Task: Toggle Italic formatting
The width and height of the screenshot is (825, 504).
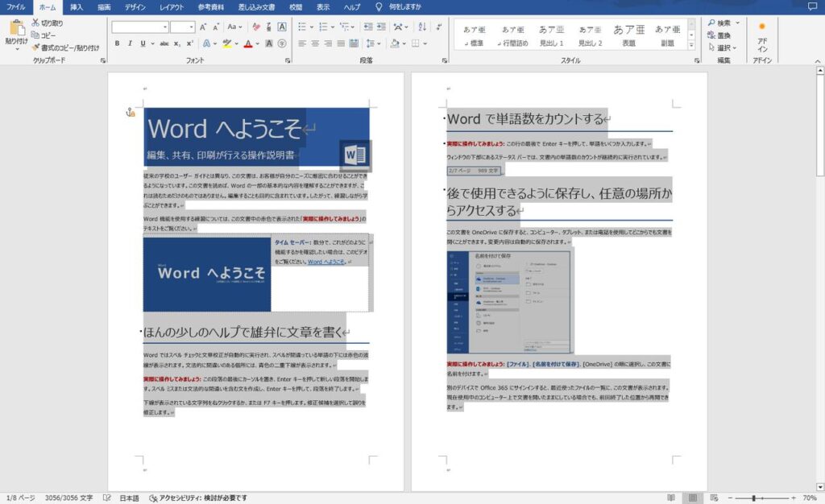Action: 130,43
